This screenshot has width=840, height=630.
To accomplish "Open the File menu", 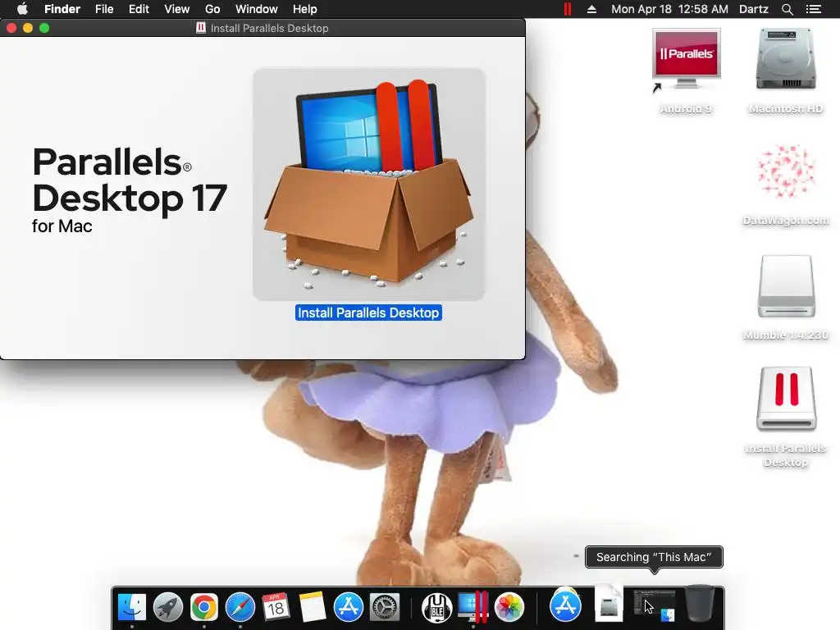I will click(104, 9).
